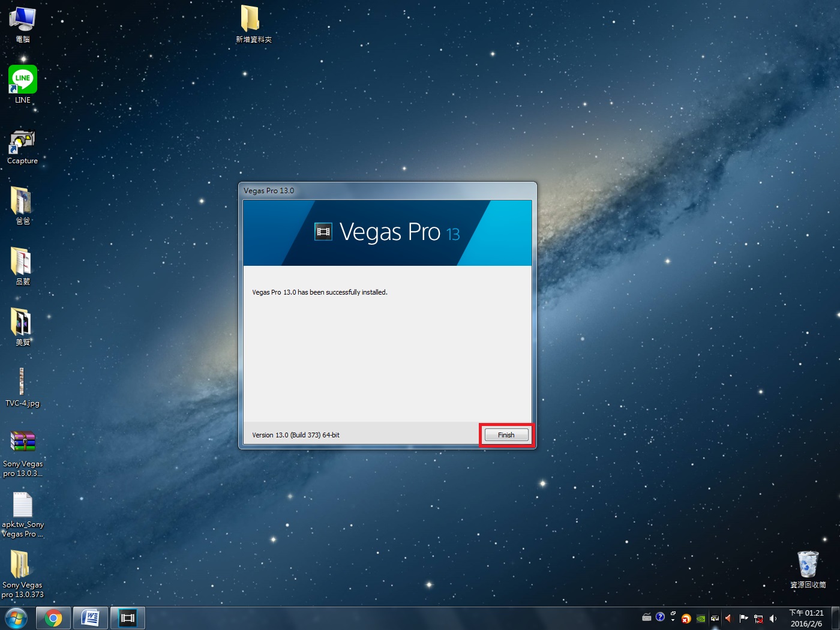This screenshot has width=840, height=630.
Task: Select the TVC-4.jpg image file
Action: [x=23, y=388]
